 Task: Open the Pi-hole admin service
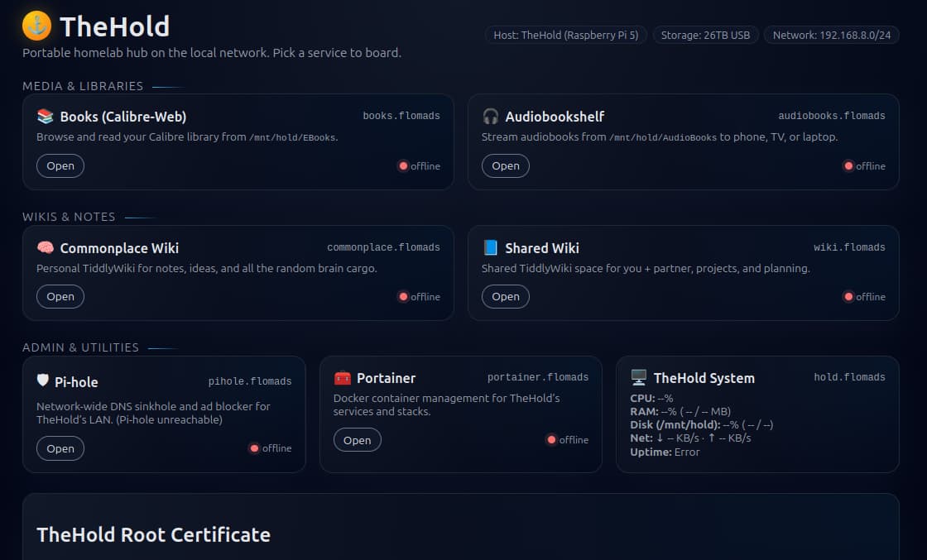60,448
